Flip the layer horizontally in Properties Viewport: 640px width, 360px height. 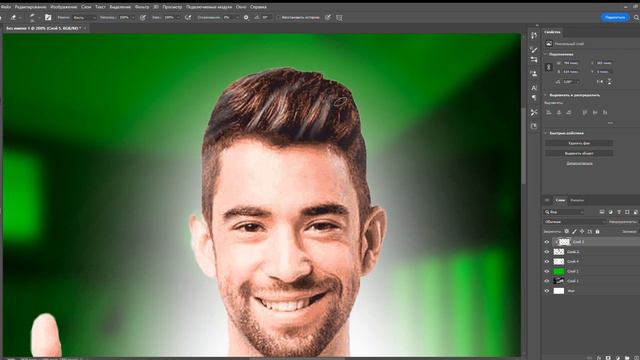[599, 82]
